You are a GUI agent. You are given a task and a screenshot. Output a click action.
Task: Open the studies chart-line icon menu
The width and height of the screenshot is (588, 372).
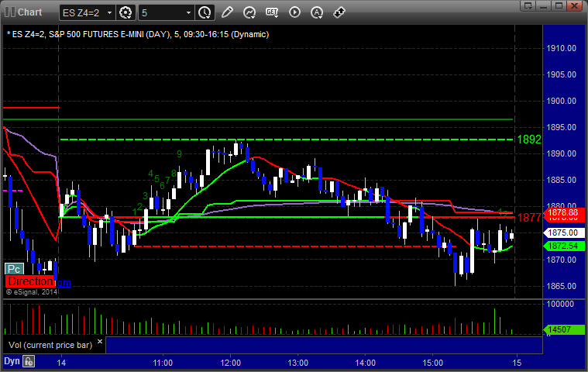click(249, 12)
